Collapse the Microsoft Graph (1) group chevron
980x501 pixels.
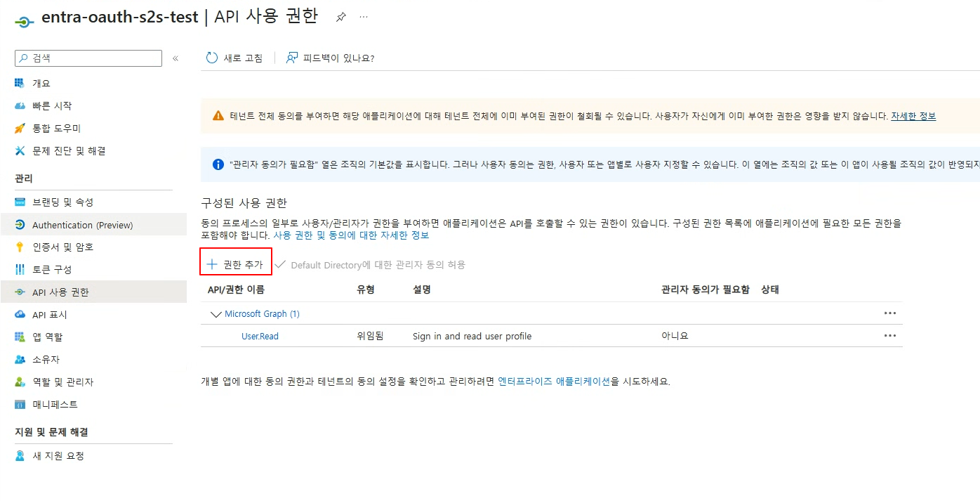[x=216, y=314]
